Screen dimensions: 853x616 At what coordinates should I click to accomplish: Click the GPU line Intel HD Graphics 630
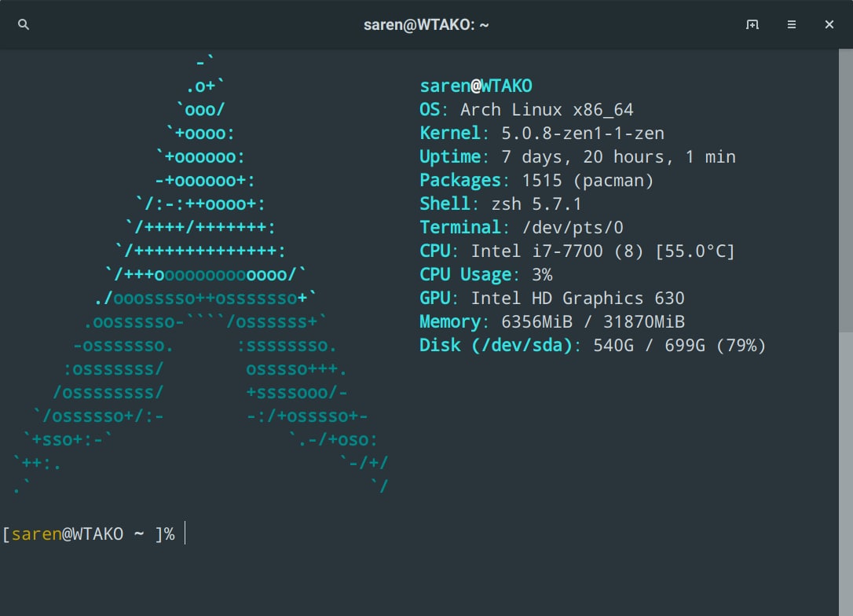[x=551, y=299]
